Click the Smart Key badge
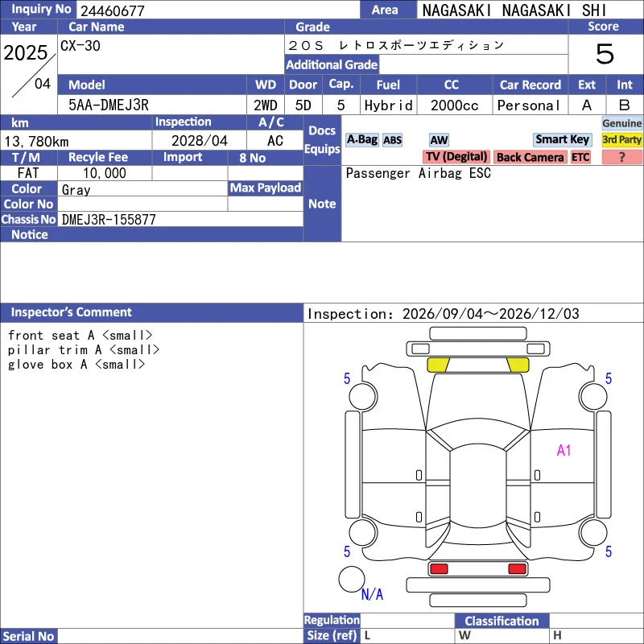Viewport: 644px width, 644px height. pyautogui.click(x=562, y=139)
